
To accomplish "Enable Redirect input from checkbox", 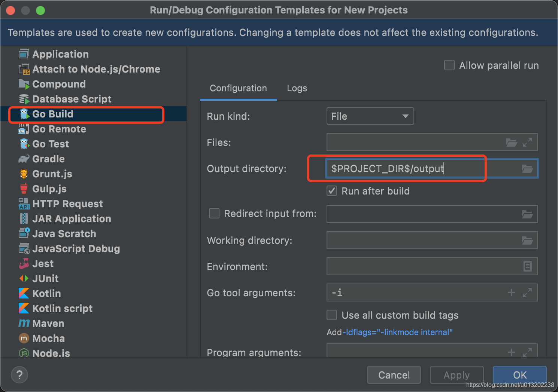I will (214, 214).
